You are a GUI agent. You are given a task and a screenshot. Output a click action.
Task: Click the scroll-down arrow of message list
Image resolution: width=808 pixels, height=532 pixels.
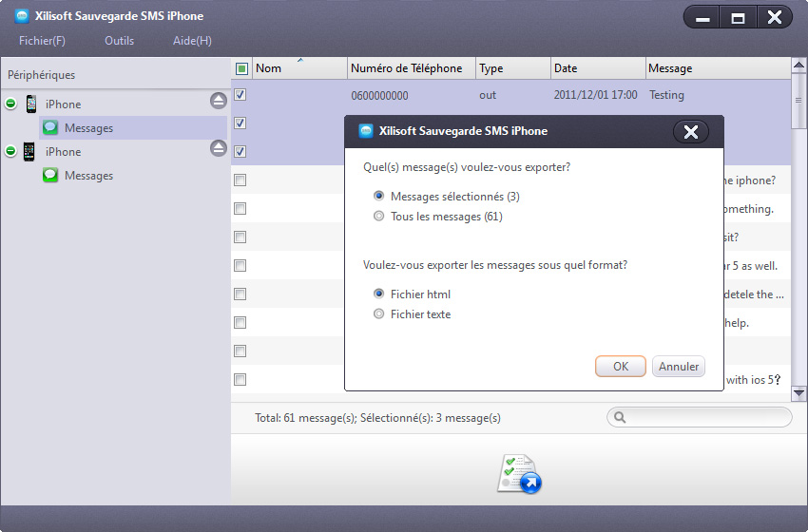799,393
